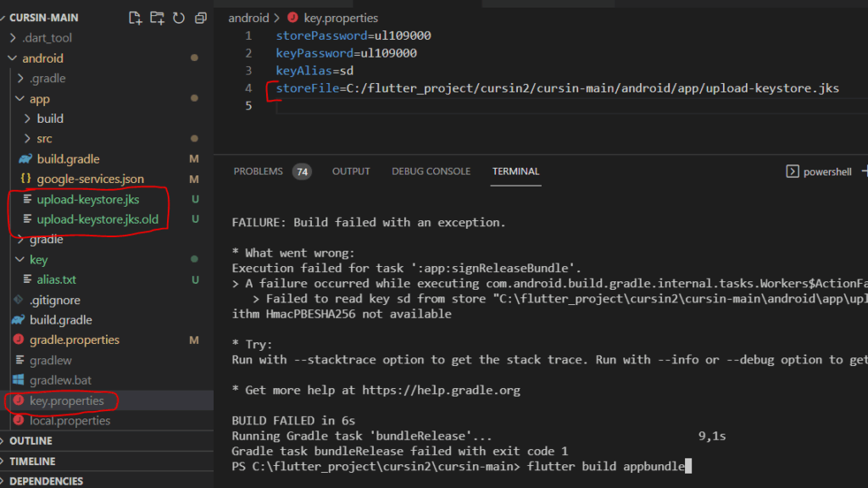Expand the src folder
Image resolution: width=868 pixels, height=488 pixels.
[44, 138]
